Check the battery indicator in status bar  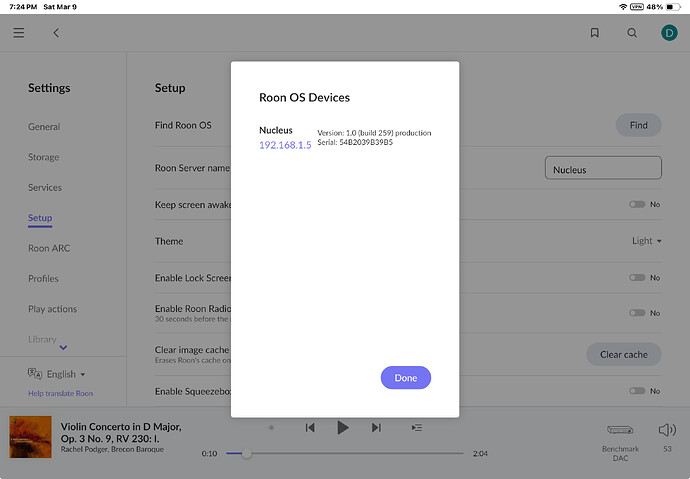673,7
